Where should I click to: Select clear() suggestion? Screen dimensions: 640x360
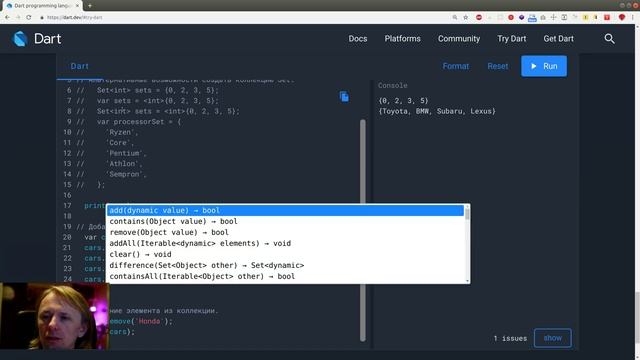[x=285, y=254]
